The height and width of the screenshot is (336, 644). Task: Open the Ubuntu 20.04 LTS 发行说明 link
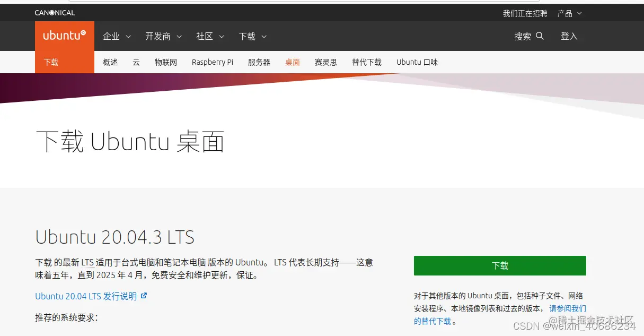91,296
